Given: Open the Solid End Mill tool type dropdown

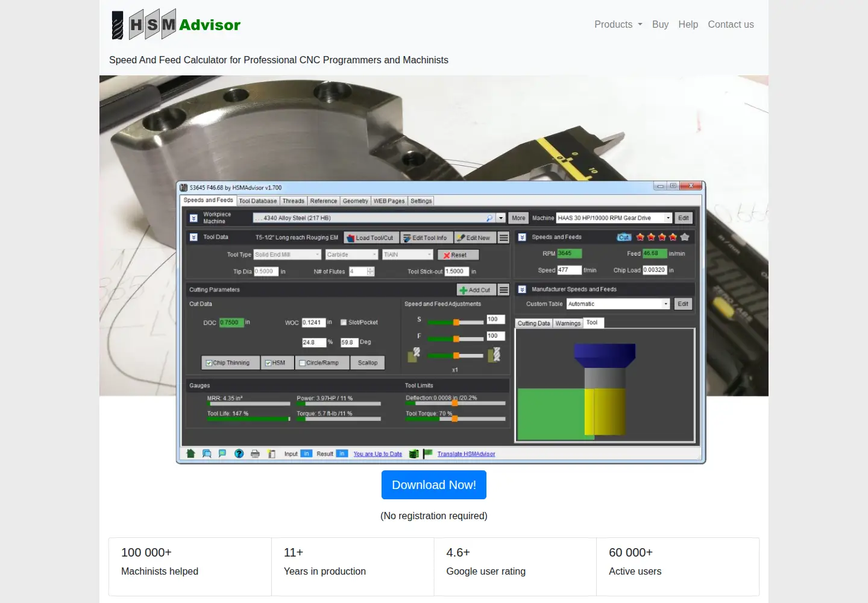Looking at the screenshot, I should click(x=288, y=254).
